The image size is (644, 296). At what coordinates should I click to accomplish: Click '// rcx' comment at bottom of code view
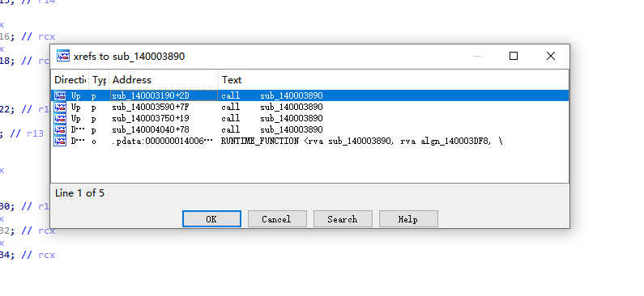pyautogui.click(x=38, y=255)
